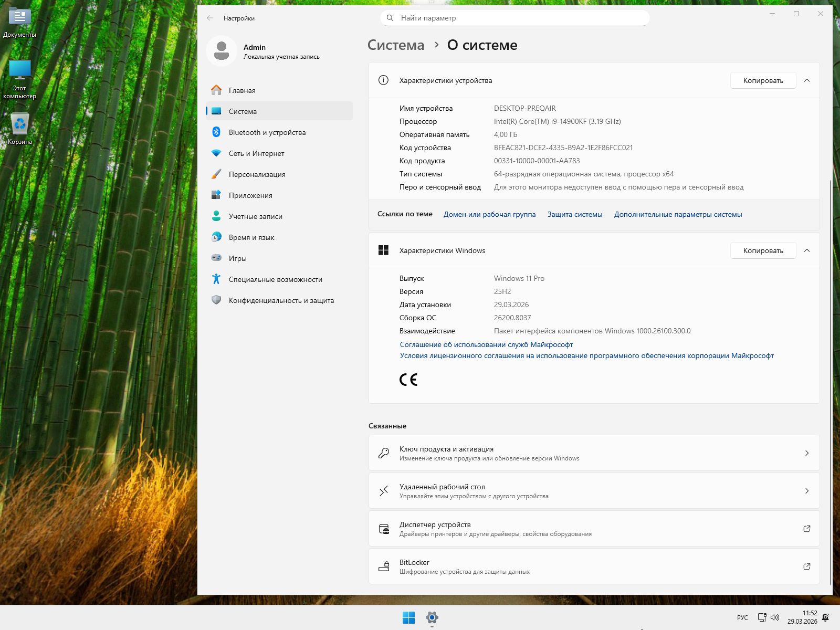
Task: Open Remote Desktop settings entry
Action: click(594, 491)
